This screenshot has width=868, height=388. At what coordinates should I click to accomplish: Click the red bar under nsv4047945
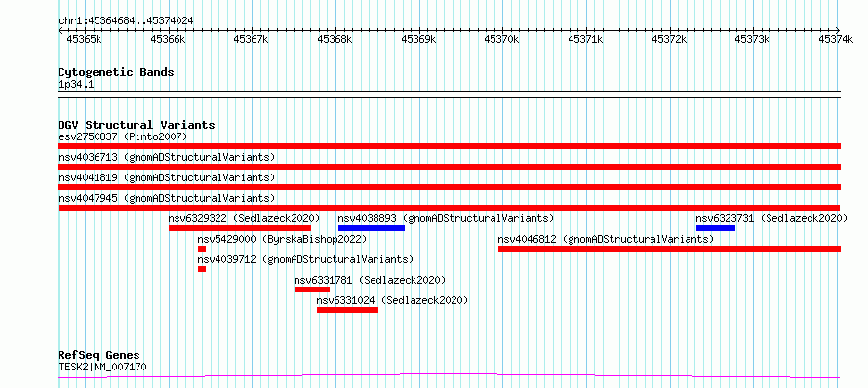point(449,208)
